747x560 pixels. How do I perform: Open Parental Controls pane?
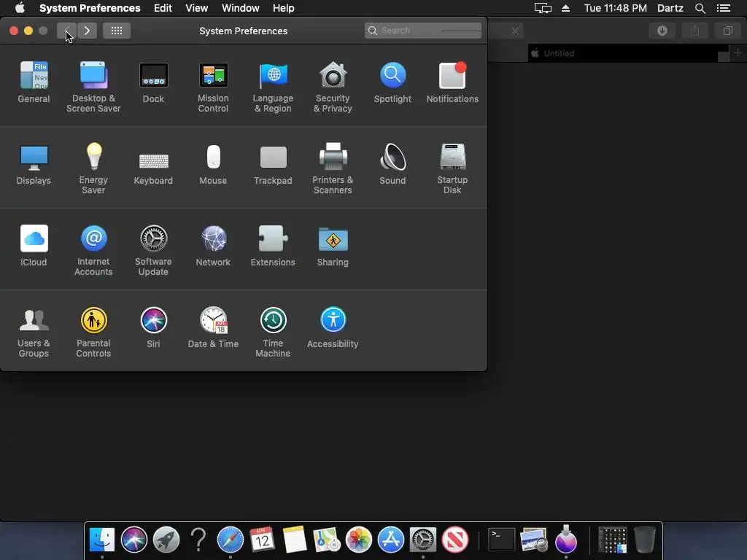[93, 332]
